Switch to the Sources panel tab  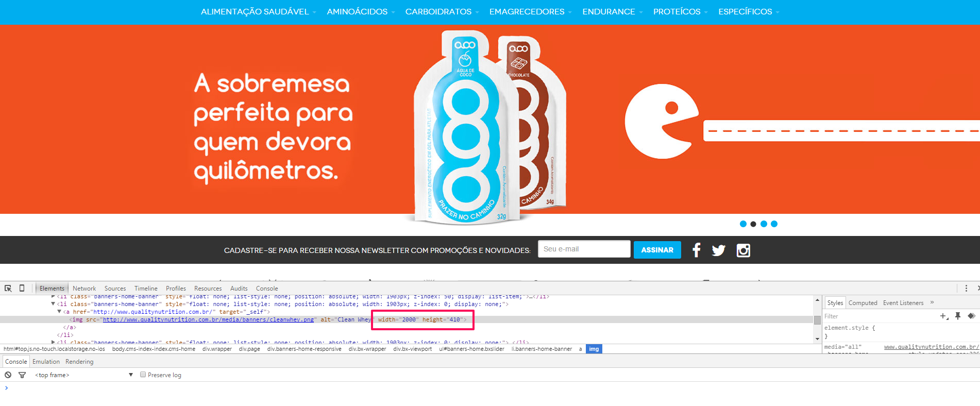115,288
